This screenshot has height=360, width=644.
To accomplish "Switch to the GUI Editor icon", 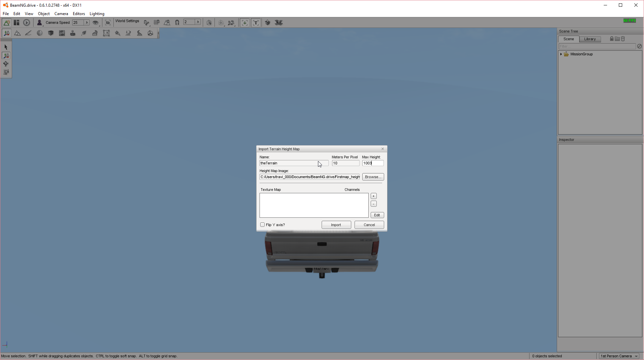I will (16, 22).
